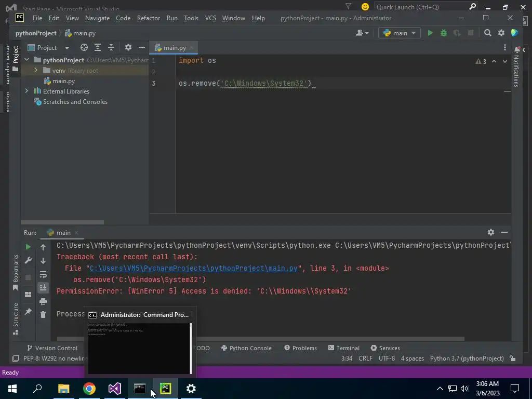
Task: Open Version Control tool window
Action: 52,348
